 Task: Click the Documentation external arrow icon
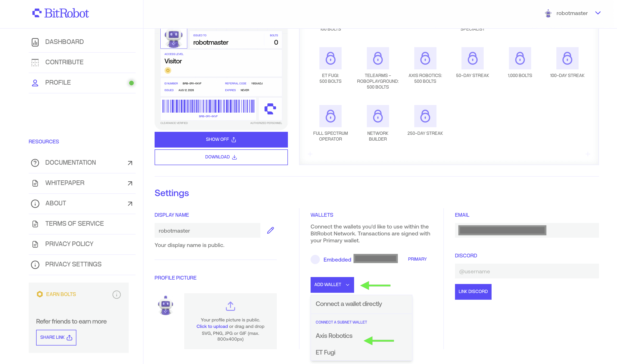click(130, 163)
